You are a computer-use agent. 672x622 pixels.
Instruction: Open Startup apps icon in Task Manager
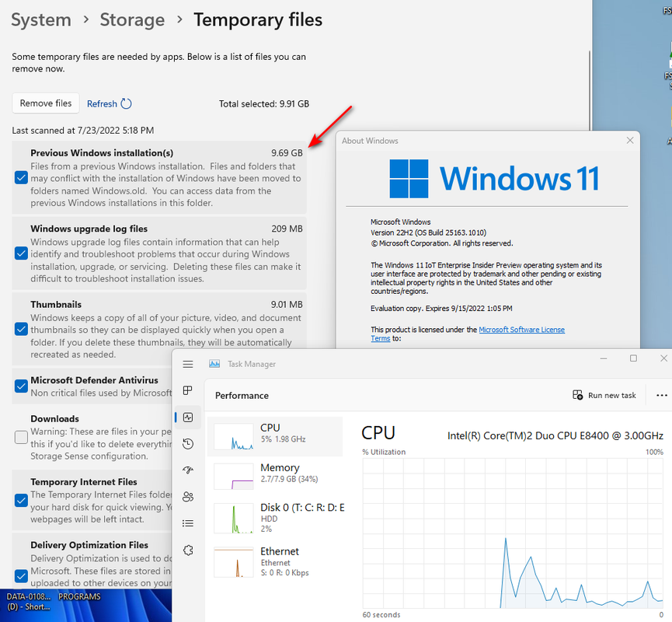pyautogui.click(x=188, y=470)
